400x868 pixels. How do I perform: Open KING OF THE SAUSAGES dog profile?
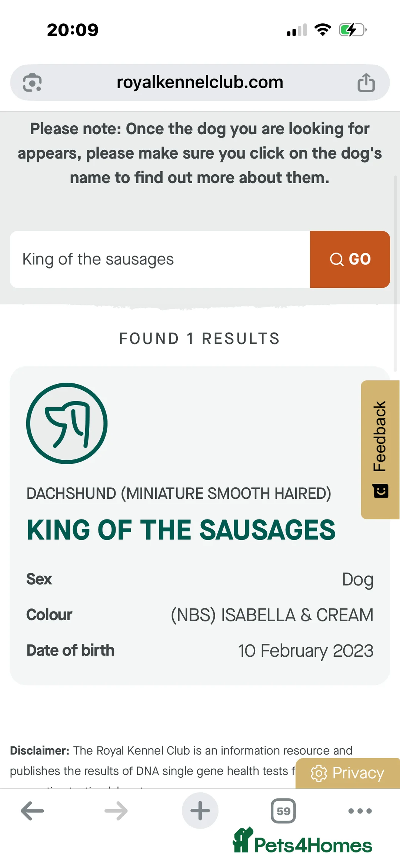tap(181, 529)
